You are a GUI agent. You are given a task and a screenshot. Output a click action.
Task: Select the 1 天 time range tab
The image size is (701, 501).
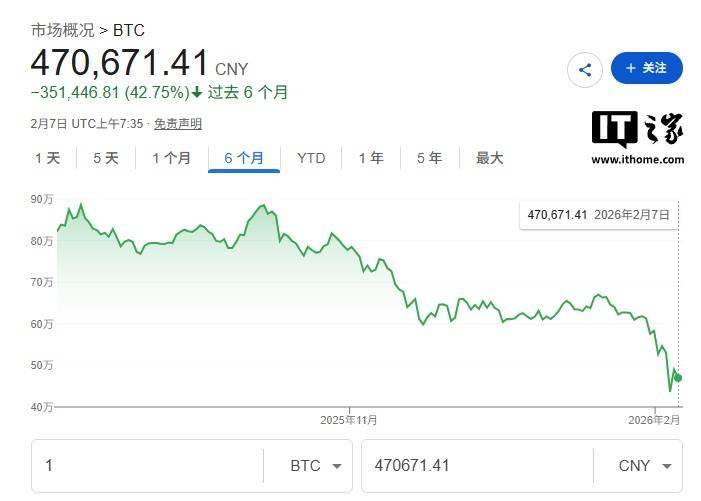pyautogui.click(x=47, y=158)
